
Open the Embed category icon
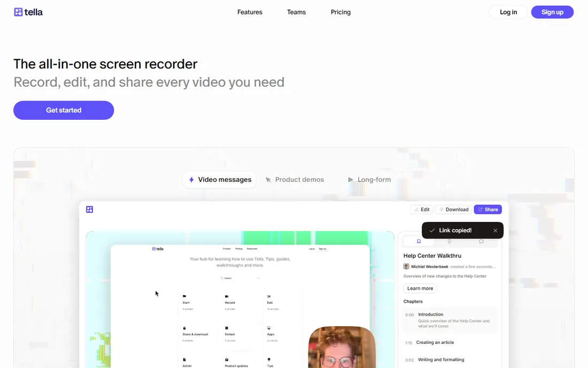(227, 328)
